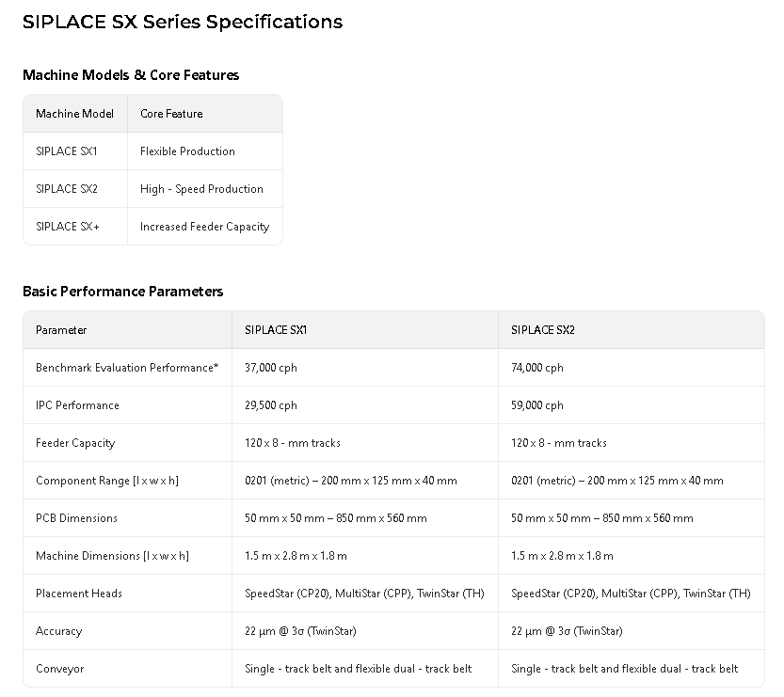Select the Increased Feeder Capacity cell
Image resolution: width=784 pixels, height=697 pixels.
click(204, 227)
